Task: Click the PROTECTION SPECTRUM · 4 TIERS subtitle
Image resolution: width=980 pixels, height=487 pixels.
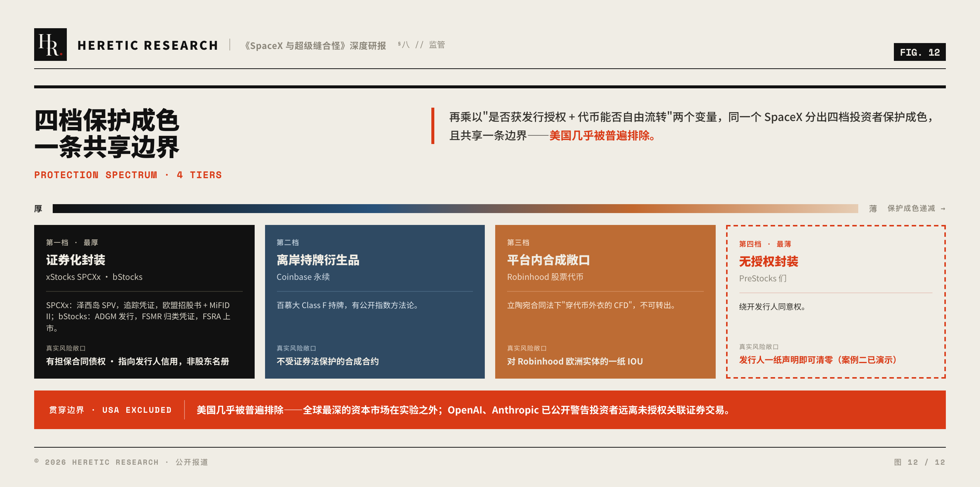Action: point(128,175)
